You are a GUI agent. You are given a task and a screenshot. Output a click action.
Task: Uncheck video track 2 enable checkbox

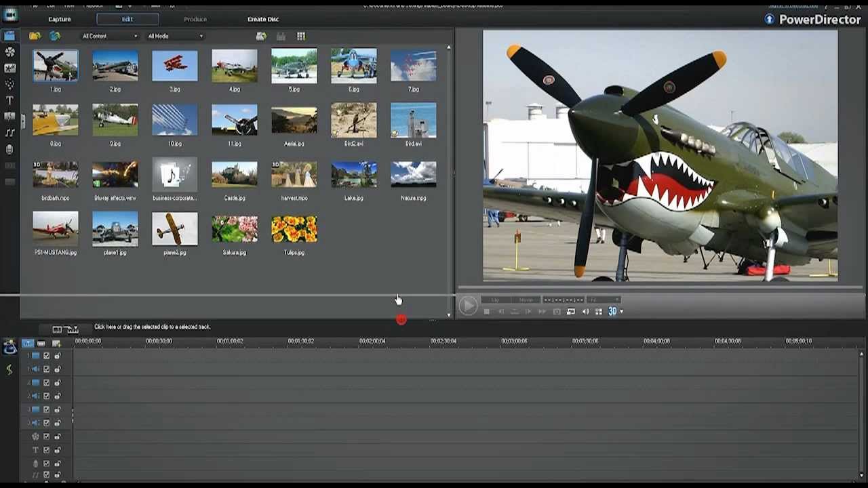(47, 383)
